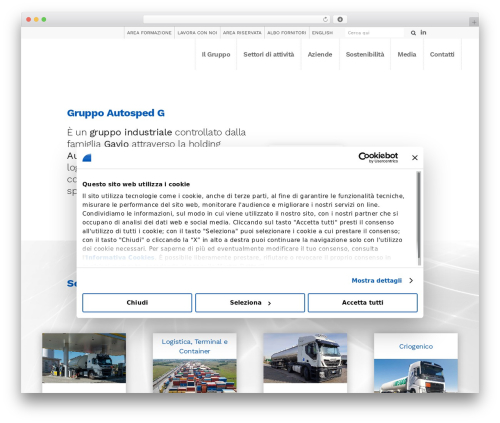Switch site language to English
This screenshot has width=500, height=423.
coord(322,33)
